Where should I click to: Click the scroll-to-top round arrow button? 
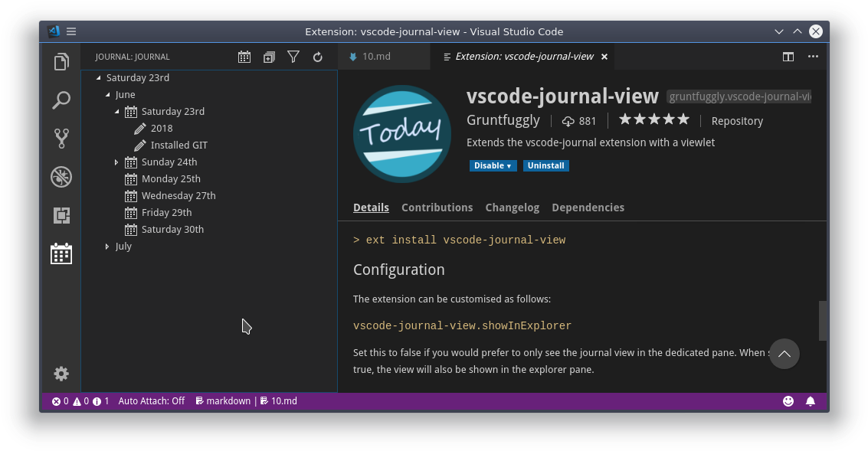click(x=784, y=354)
